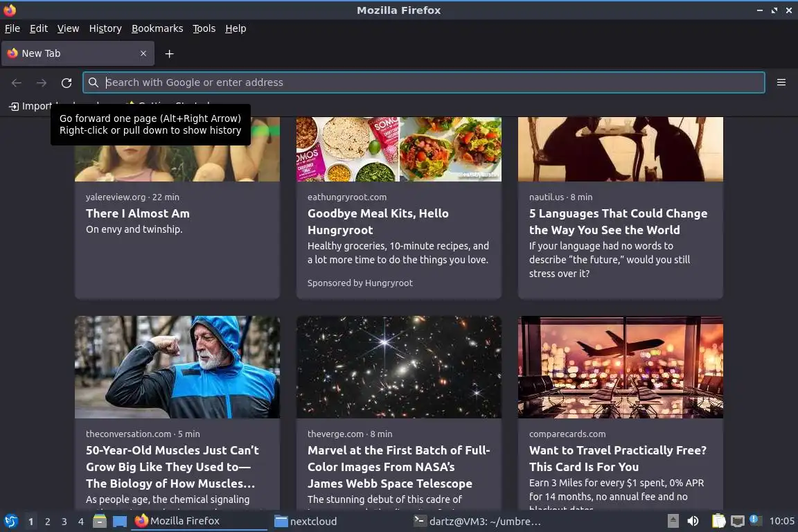Click the yalereview.org source label
The image size is (798, 532).
[x=116, y=197]
